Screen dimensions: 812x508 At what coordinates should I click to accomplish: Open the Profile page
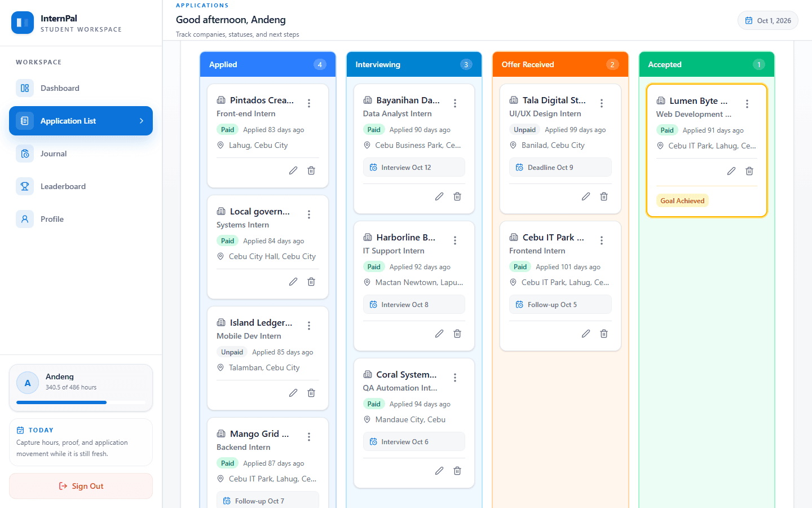tap(81, 219)
